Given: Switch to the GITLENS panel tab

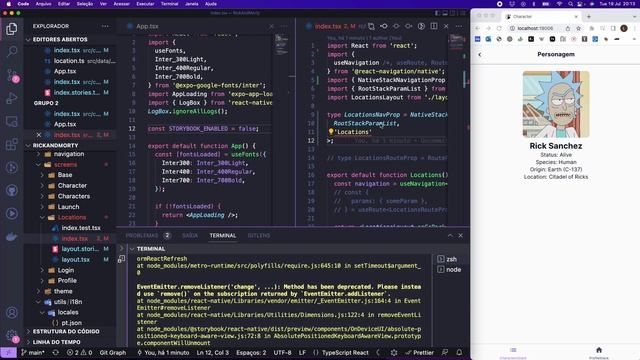Looking at the screenshot, I should [x=259, y=236].
